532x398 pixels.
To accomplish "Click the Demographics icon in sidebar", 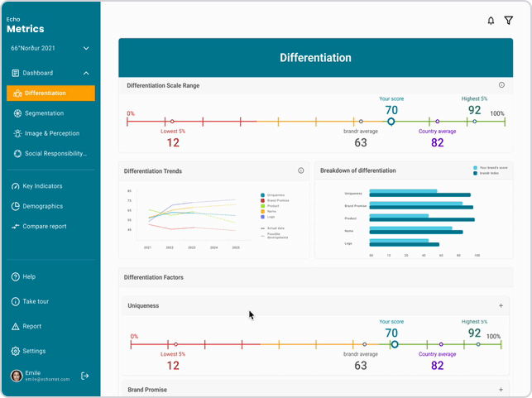I will coord(15,206).
